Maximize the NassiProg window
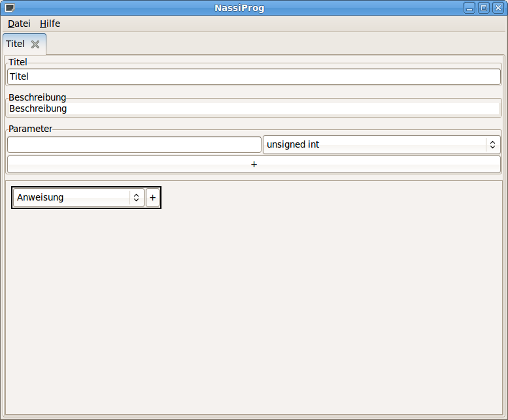The width and height of the screenshot is (508, 420). coord(484,8)
